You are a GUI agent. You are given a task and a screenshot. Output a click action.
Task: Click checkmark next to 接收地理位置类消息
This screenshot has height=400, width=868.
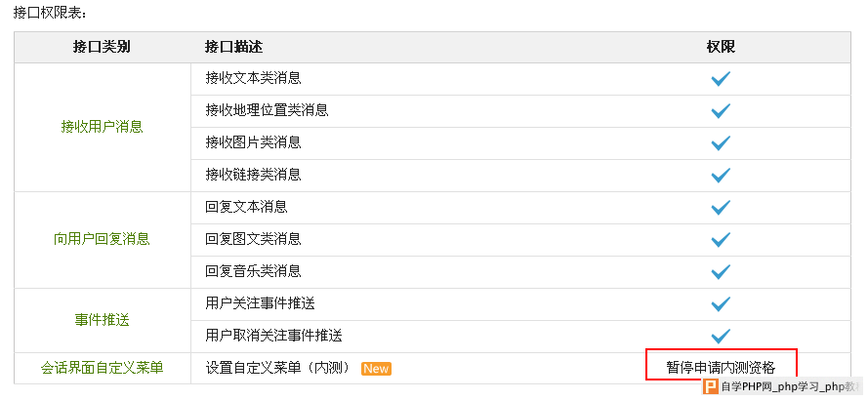coord(721,111)
